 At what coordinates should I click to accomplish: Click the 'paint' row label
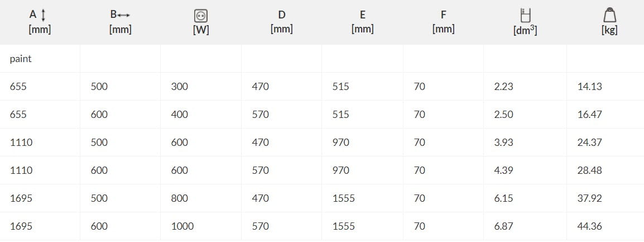click(21, 59)
